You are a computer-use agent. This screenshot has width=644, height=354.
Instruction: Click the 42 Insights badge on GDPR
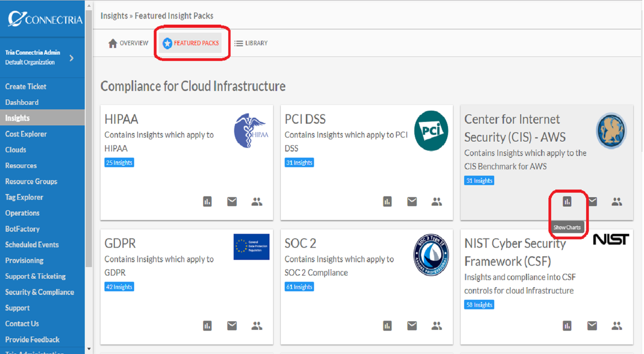click(119, 287)
